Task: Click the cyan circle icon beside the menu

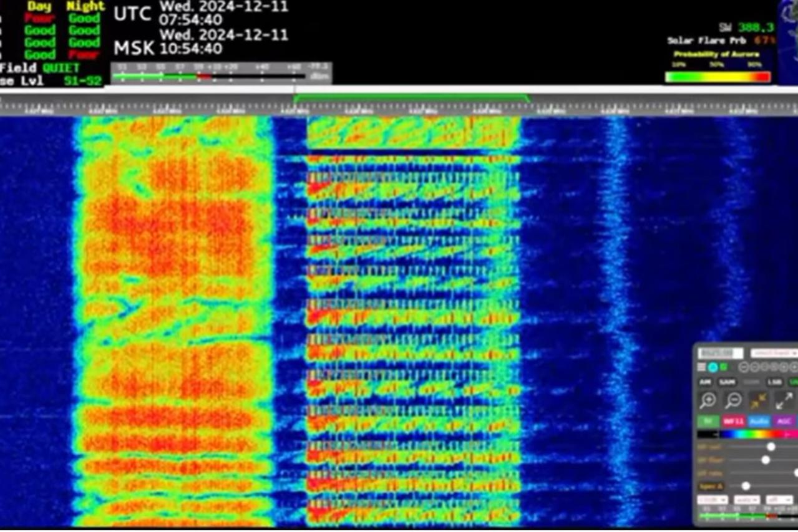Action: click(x=713, y=367)
